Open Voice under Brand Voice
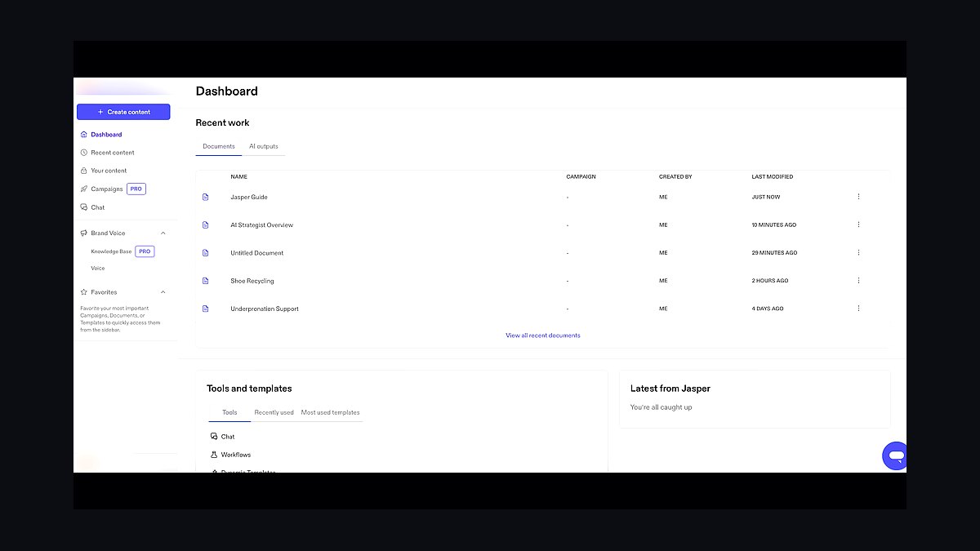980x551 pixels. (98, 269)
